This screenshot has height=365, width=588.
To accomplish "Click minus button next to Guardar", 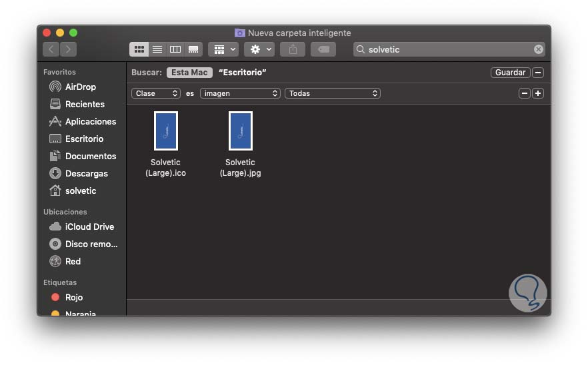I will 538,73.
